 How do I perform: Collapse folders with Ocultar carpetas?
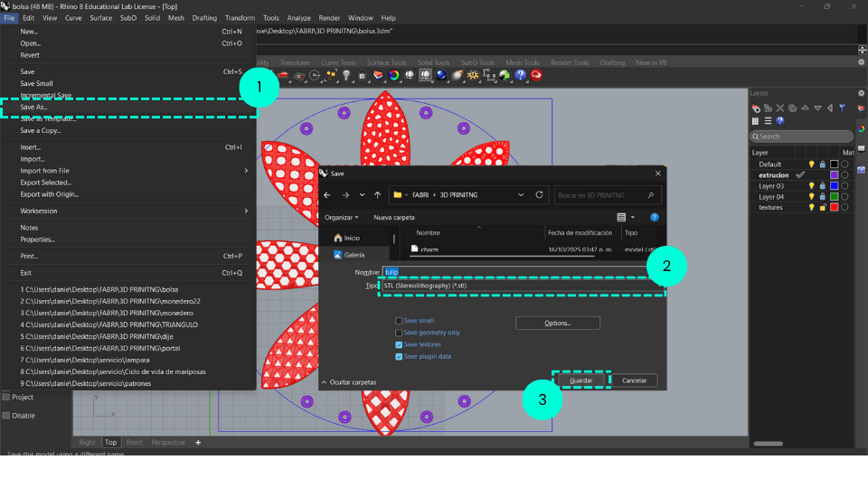(351, 382)
